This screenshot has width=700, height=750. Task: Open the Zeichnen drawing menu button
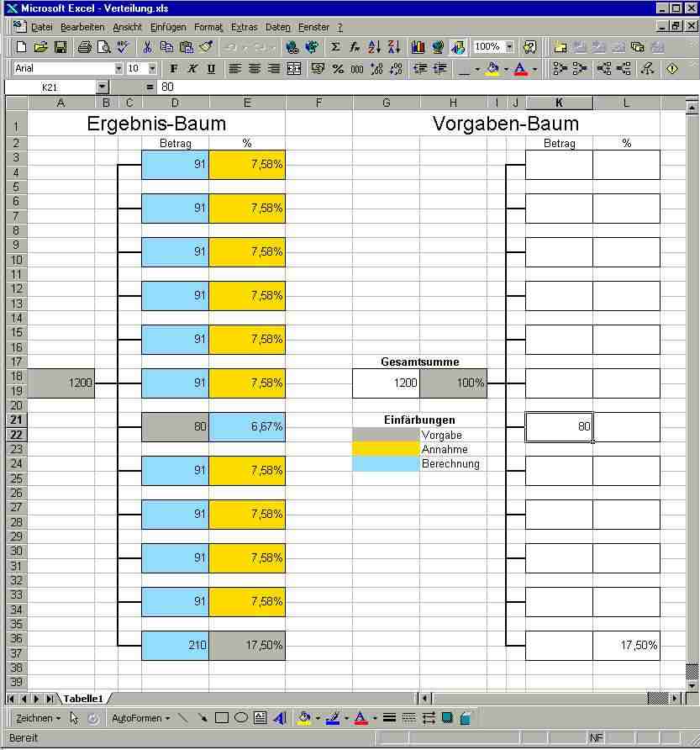(38, 718)
